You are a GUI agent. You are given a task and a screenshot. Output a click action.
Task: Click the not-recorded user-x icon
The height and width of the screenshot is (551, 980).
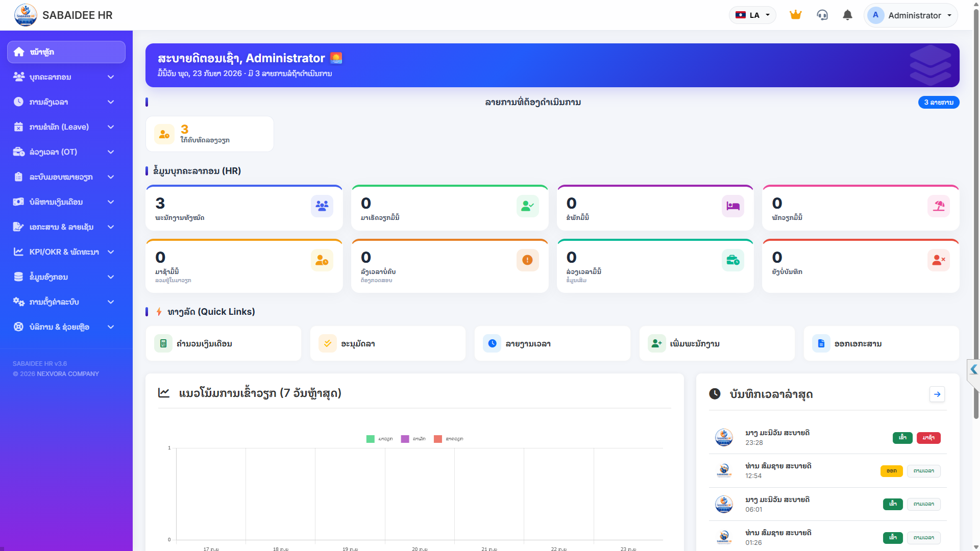click(939, 260)
